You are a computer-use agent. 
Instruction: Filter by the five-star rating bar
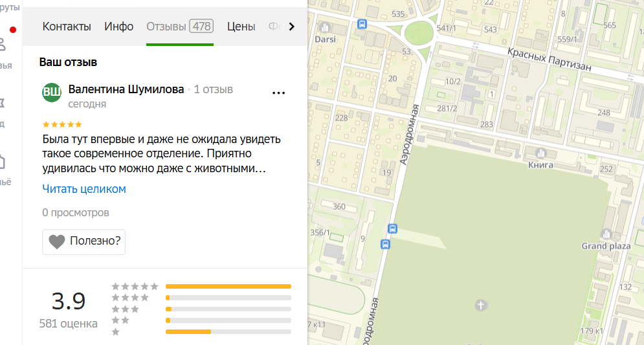coord(228,286)
